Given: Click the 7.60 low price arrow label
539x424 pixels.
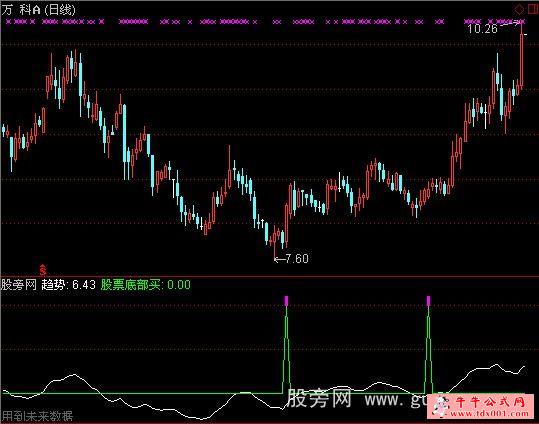Looking at the screenshot, I should [x=291, y=259].
